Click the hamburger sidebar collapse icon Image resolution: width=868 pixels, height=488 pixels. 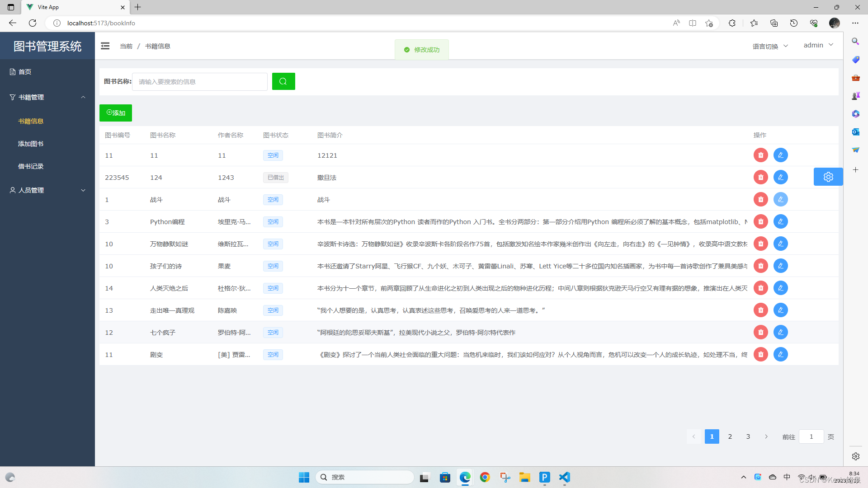pyautogui.click(x=105, y=46)
